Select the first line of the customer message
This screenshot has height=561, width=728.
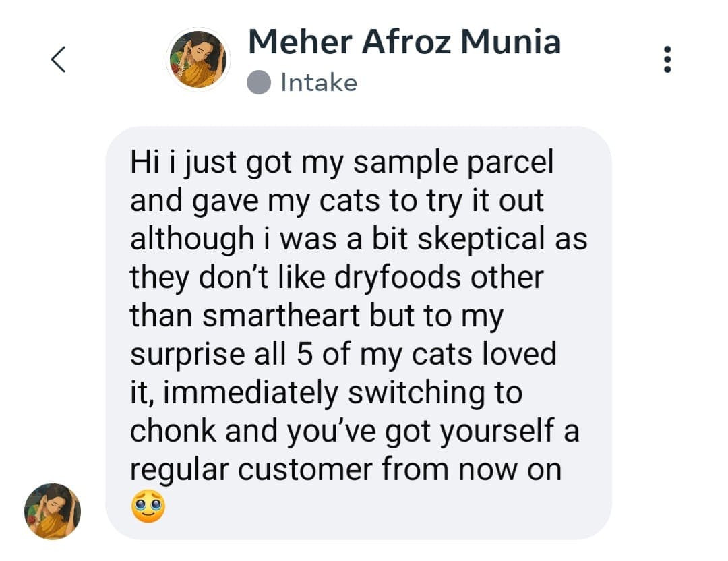point(344,161)
